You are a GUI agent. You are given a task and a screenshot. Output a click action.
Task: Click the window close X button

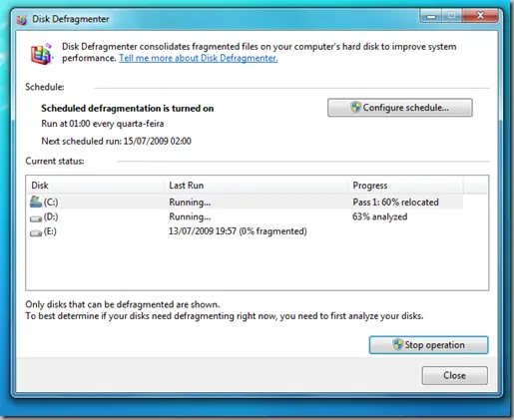click(480, 15)
